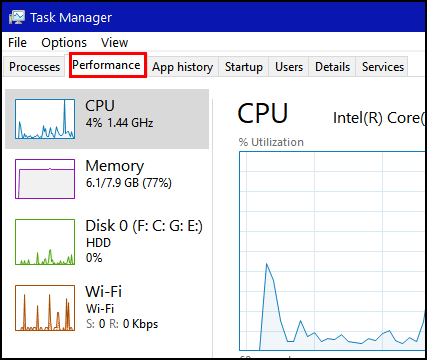Select the Memory usage mini graph

click(x=45, y=179)
